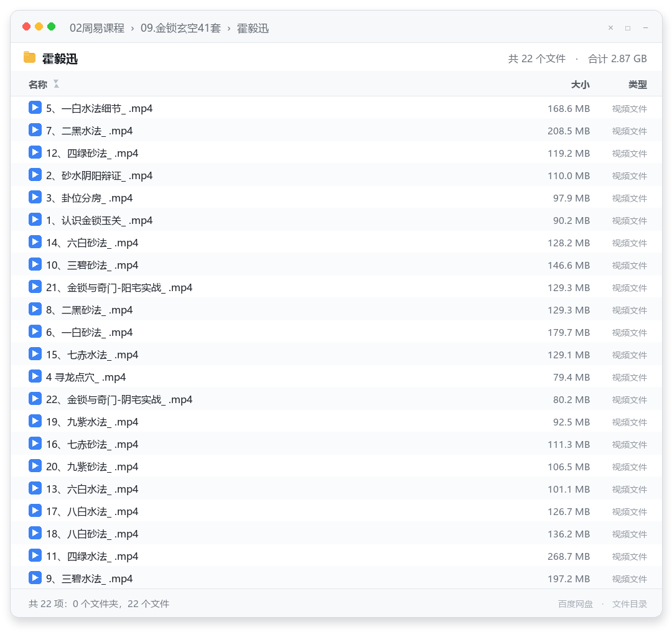Select file name 20、九紫砂法_.mp4
The image size is (672, 632).
(x=92, y=467)
